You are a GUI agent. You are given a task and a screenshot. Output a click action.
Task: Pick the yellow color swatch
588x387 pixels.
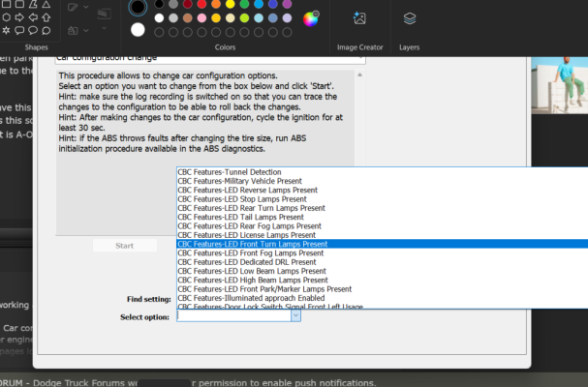(231, 4)
